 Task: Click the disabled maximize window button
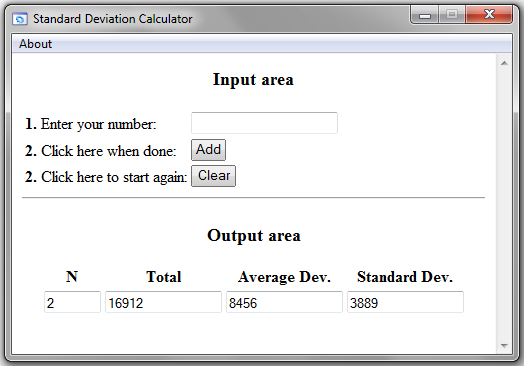tap(452, 15)
